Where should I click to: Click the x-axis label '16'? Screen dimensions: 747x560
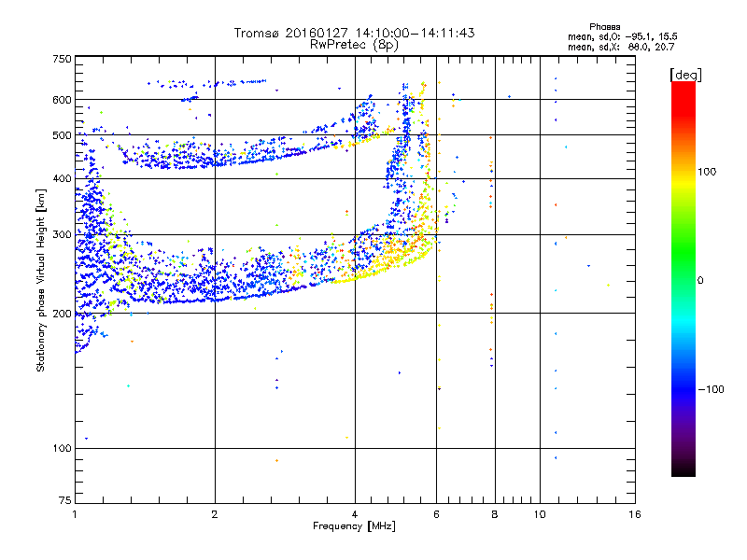635,514
